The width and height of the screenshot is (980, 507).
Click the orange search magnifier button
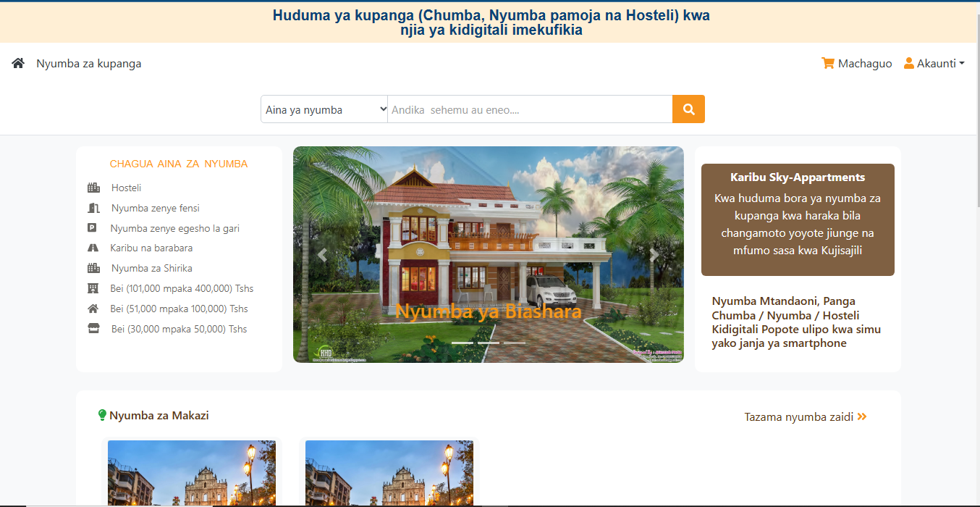tap(688, 109)
